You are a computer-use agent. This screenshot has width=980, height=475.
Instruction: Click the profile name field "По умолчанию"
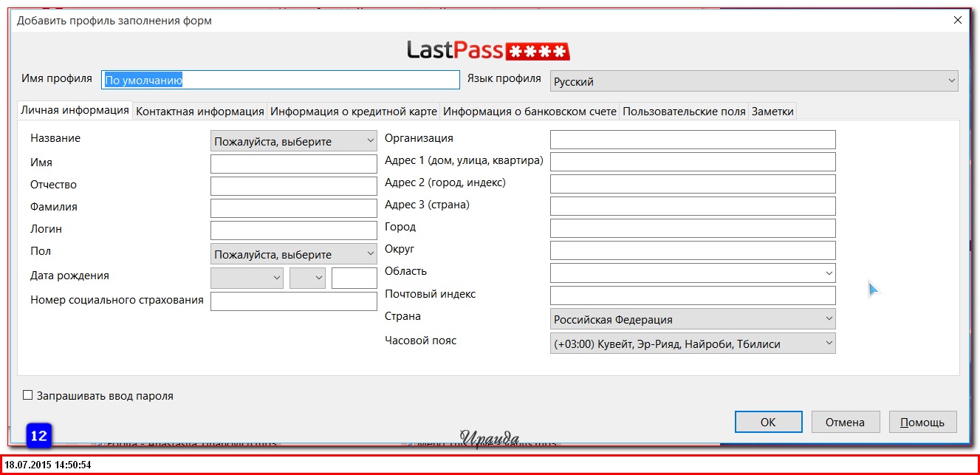pyautogui.click(x=280, y=80)
